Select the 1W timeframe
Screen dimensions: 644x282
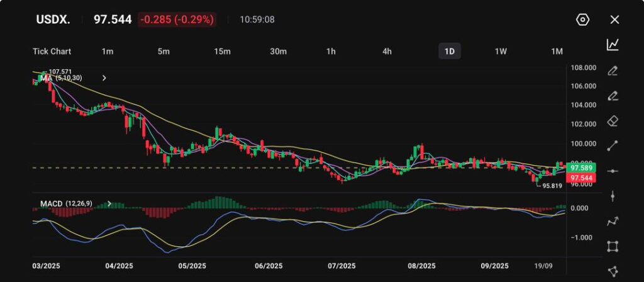click(x=501, y=52)
